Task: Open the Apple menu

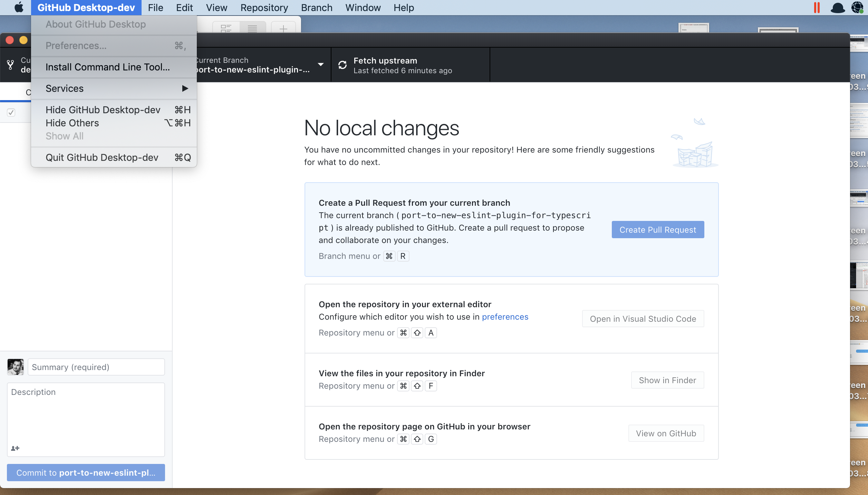Action: click(x=19, y=7)
